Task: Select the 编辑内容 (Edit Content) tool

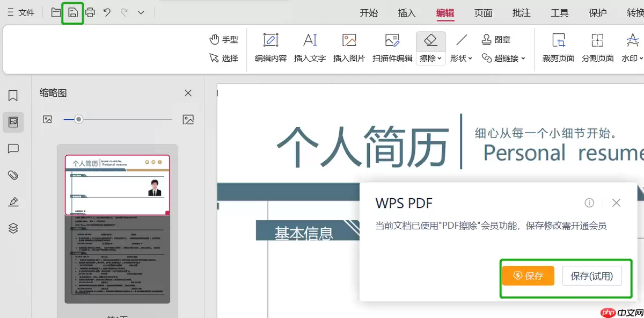Action: (270, 47)
